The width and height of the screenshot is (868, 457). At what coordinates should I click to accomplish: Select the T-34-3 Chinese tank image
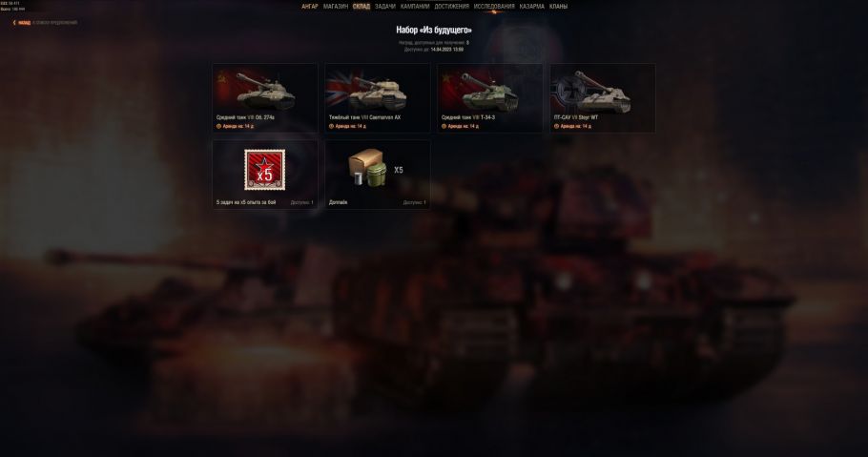point(489,92)
